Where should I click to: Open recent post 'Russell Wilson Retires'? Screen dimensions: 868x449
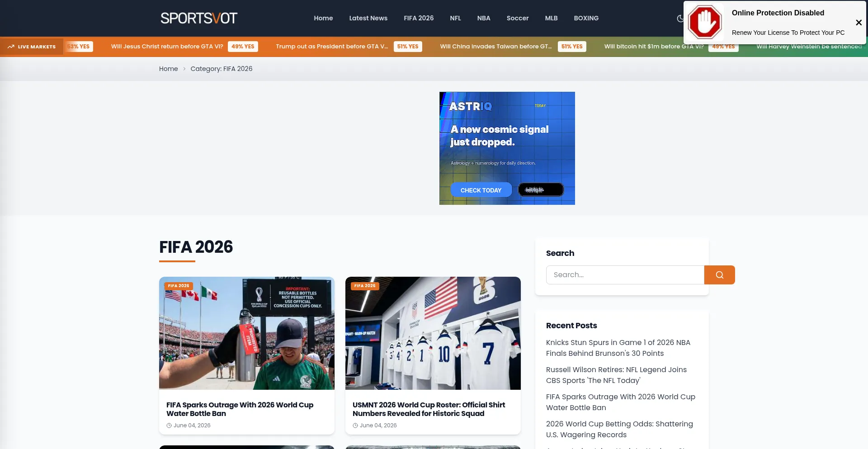click(x=616, y=375)
